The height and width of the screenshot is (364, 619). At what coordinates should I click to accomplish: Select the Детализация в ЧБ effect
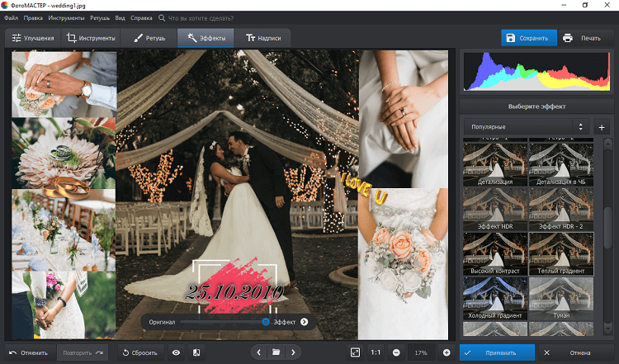point(561,164)
